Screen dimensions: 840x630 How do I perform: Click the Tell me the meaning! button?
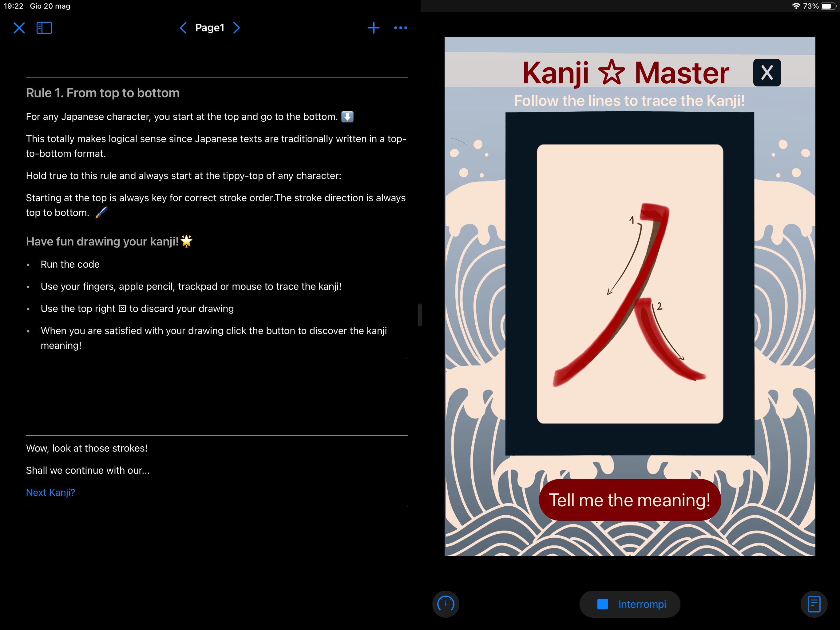pyautogui.click(x=630, y=500)
